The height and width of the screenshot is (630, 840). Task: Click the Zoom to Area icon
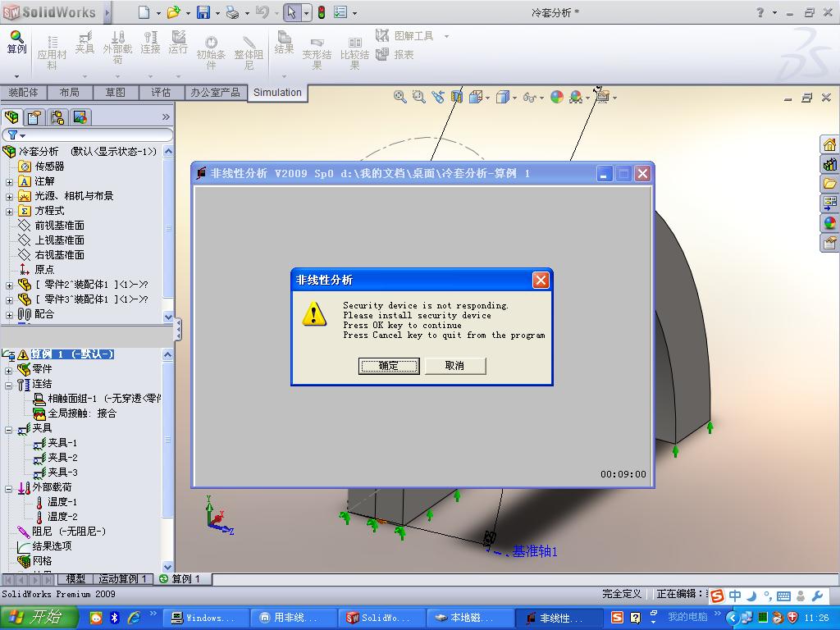click(418, 97)
